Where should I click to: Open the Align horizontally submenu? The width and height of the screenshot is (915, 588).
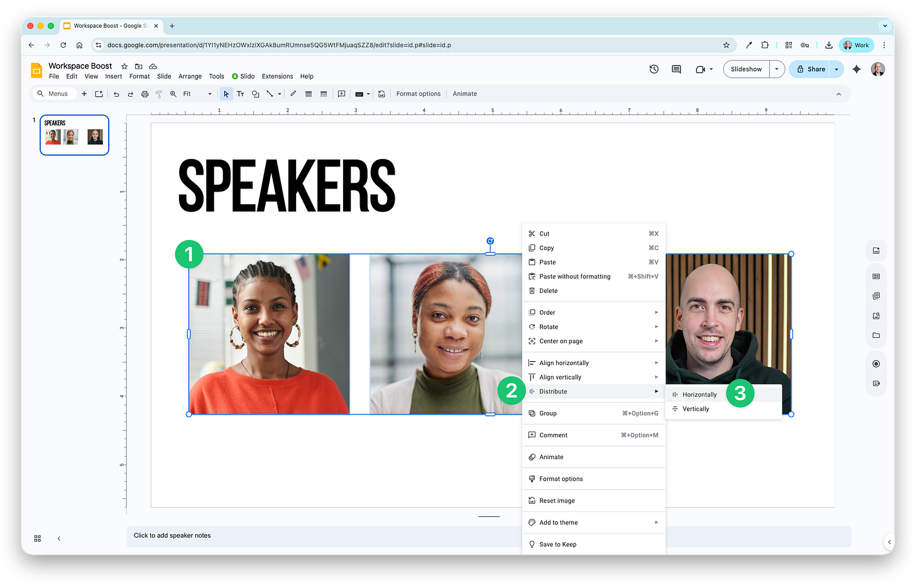(594, 363)
